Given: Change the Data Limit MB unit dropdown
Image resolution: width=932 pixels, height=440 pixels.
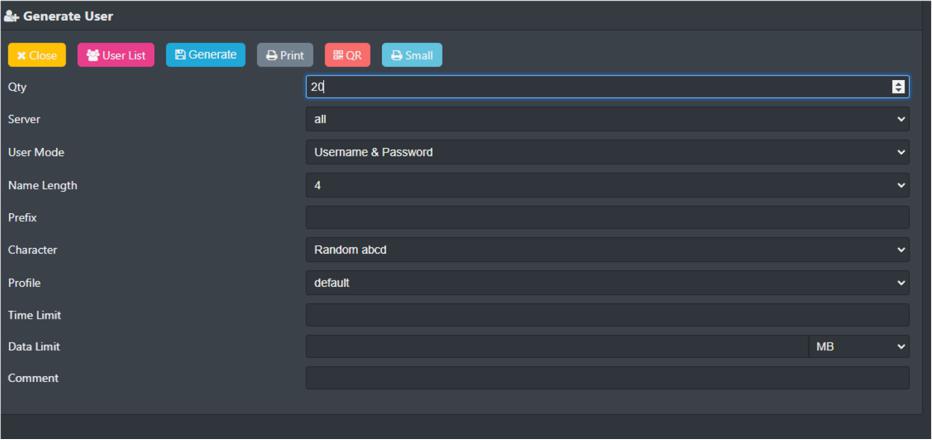Looking at the screenshot, I should click(x=858, y=347).
